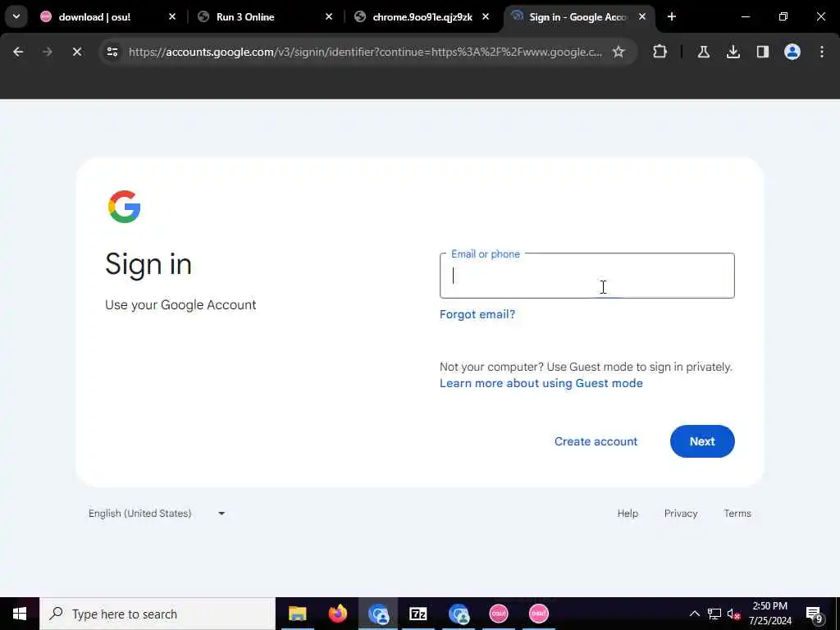Image resolution: width=840 pixels, height=630 pixels.
Task: Open Chrome Labs flask icon
Action: (x=703, y=52)
